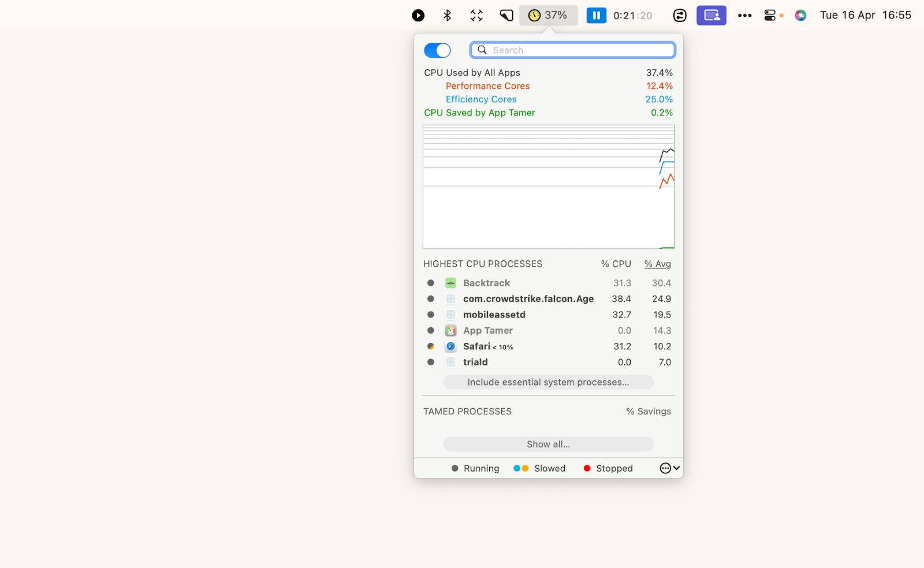Image resolution: width=924 pixels, height=568 pixels.
Task: Click the red Stopped legend dot
Action: (587, 468)
